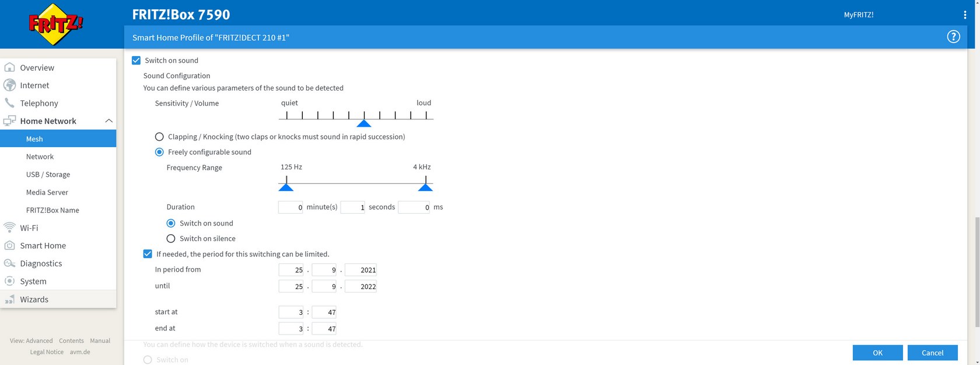Click the Telephony phone icon
This screenshot has height=365, width=980.
click(x=9, y=103)
